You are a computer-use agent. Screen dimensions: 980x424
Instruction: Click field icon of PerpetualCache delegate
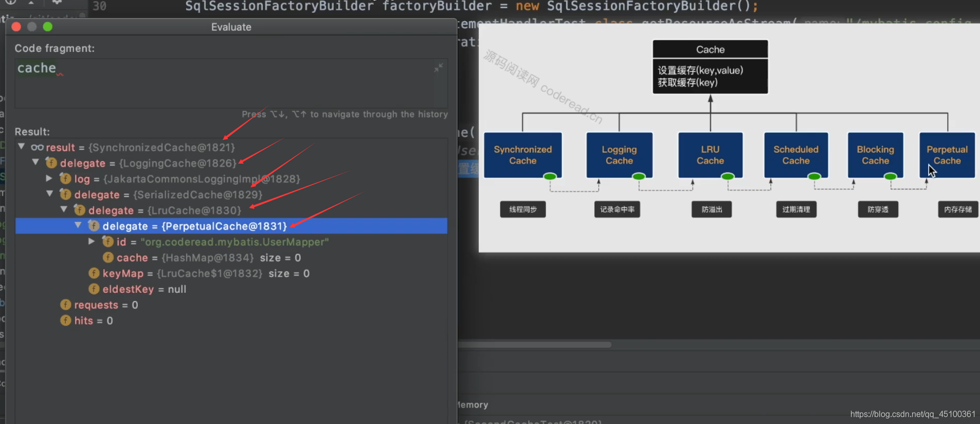[x=94, y=226]
